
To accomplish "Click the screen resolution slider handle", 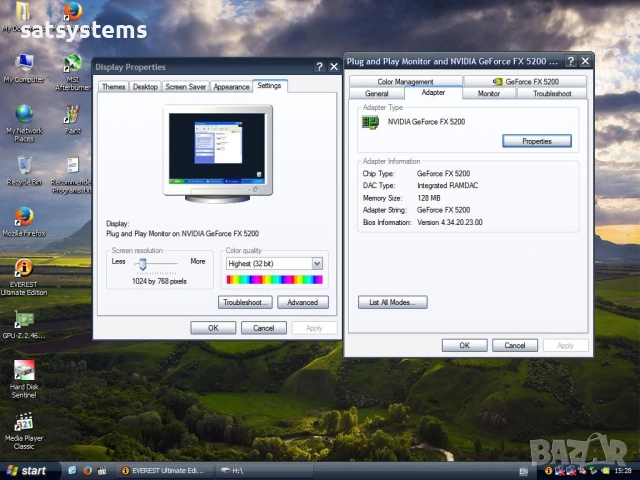I will [143, 264].
